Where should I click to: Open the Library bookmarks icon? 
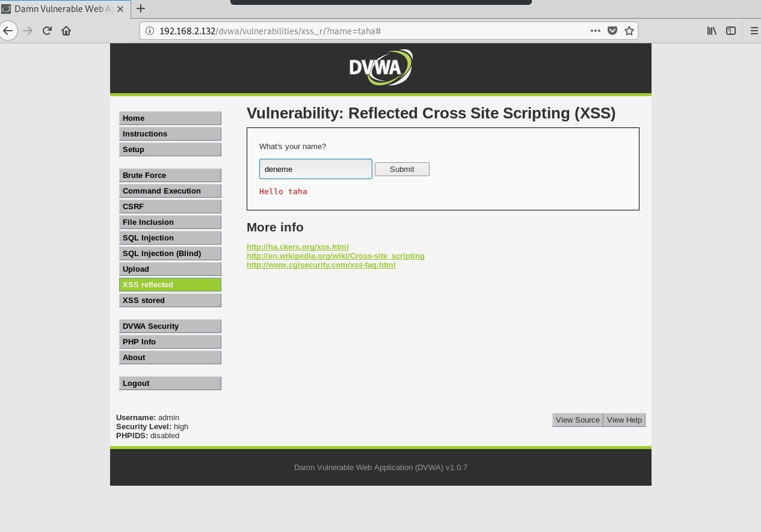712,31
